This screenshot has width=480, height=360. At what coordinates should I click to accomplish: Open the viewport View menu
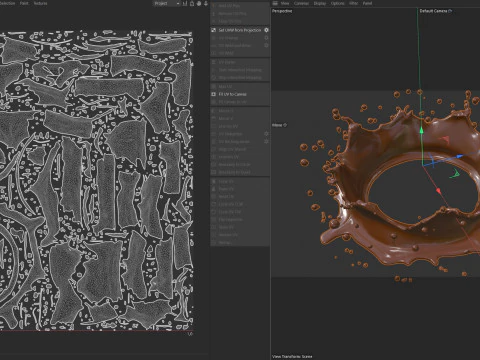[x=285, y=3]
